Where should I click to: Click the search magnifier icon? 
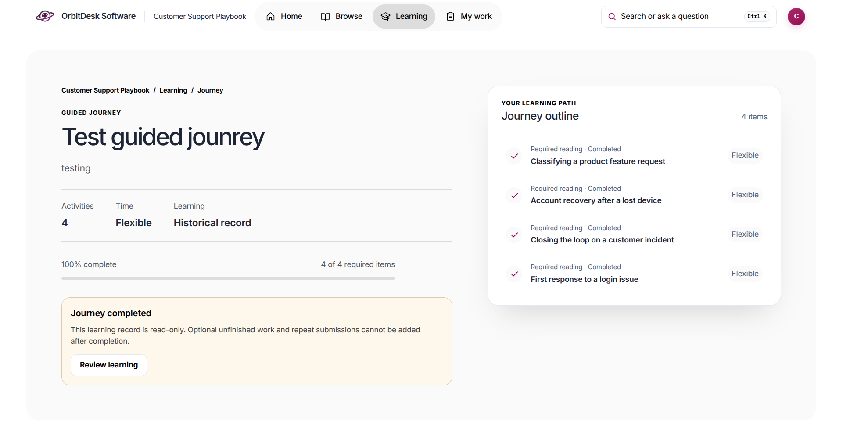[612, 17]
